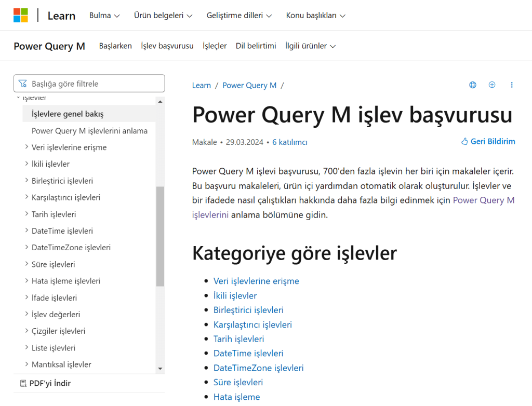Expand DateTime işlevleri tree node

click(x=26, y=231)
